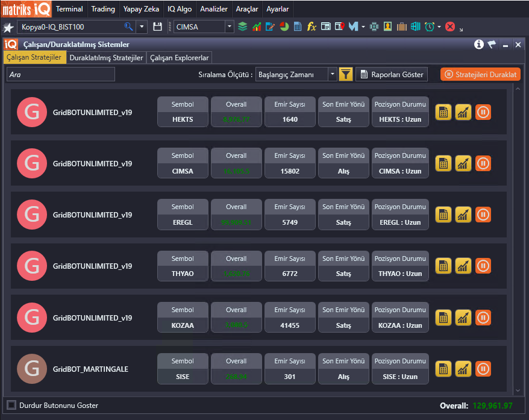The image size is (529, 420).
Task: Open the green bar chart toolbar icon
Action: click(257, 27)
